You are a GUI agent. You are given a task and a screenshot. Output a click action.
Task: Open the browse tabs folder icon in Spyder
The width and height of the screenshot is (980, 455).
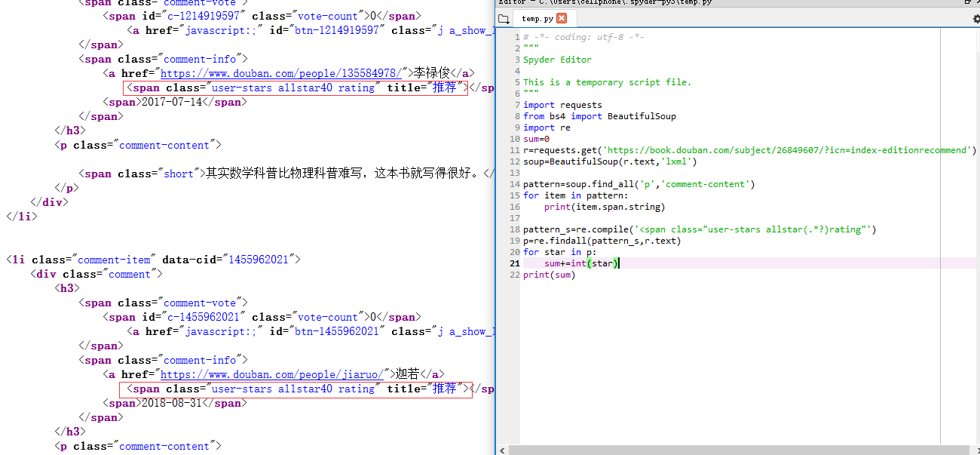504,19
